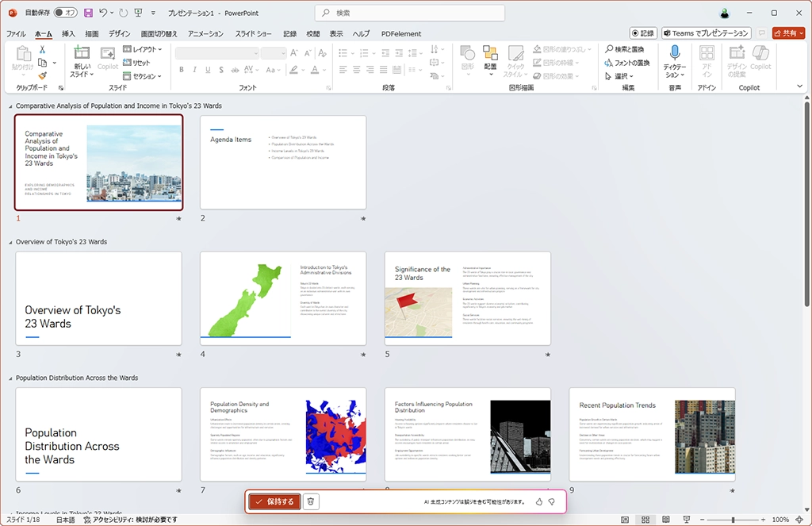Click zoom in plus button
The height and width of the screenshot is (526, 812).
click(764, 520)
